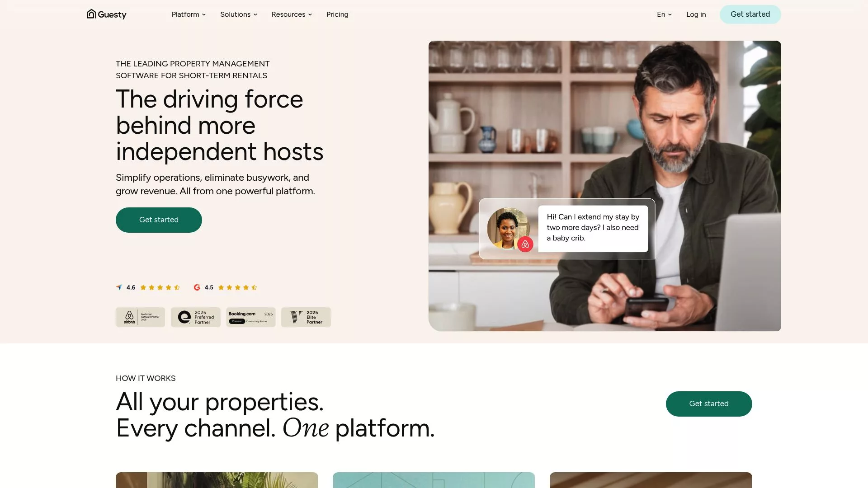
Task: Click the Vrbo 2025 Elite Partner badge
Action: point(306,317)
